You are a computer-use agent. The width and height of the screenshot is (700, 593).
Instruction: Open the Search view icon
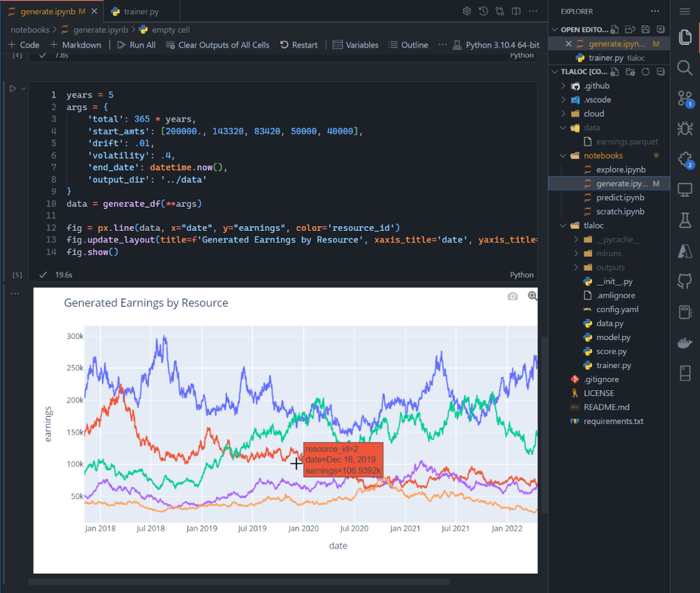684,67
